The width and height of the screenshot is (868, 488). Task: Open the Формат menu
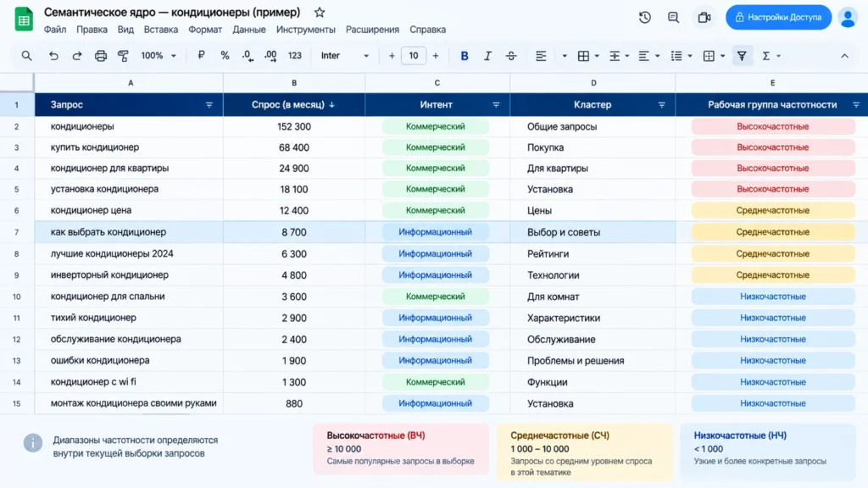tap(205, 30)
